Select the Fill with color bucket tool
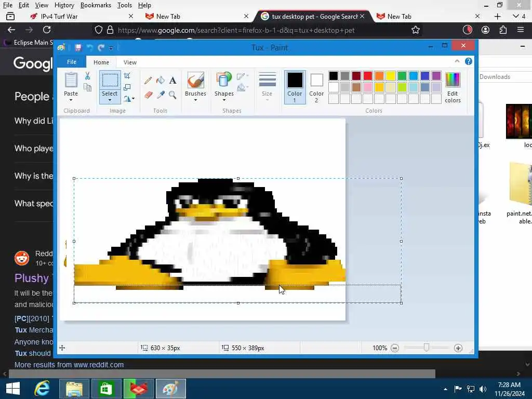This screenshot has height=399, width=532. pos(160,81)
